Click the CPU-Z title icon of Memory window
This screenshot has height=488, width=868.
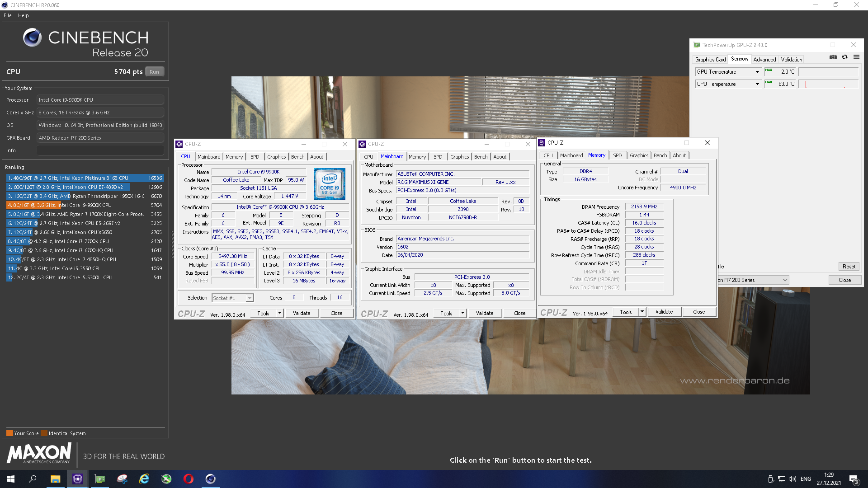(x=542, y=143)
